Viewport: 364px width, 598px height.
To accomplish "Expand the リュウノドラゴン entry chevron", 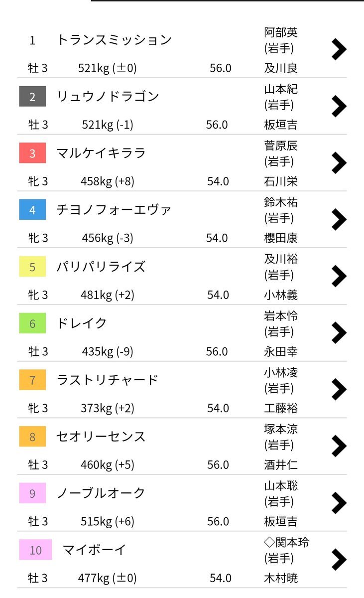I will 339,106.
